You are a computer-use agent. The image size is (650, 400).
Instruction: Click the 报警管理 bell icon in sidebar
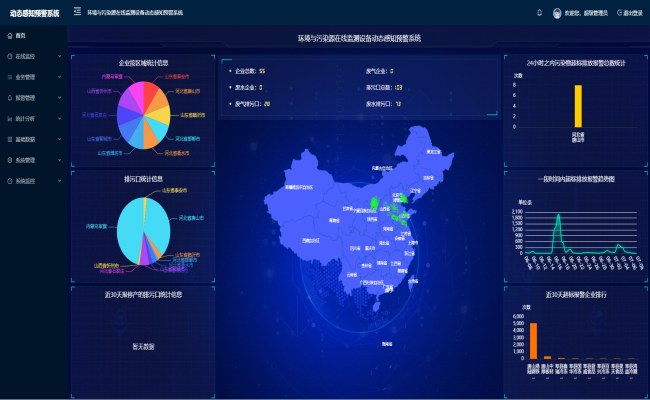pyautogui.click(x=9, y=98)
